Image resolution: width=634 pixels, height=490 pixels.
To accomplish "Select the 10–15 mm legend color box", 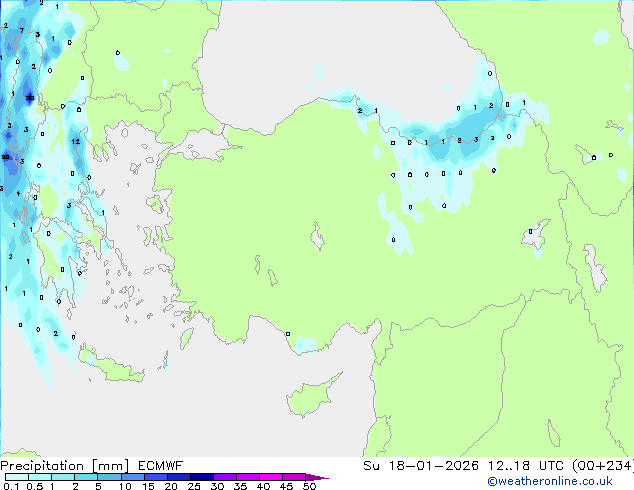I will point(132,477).
